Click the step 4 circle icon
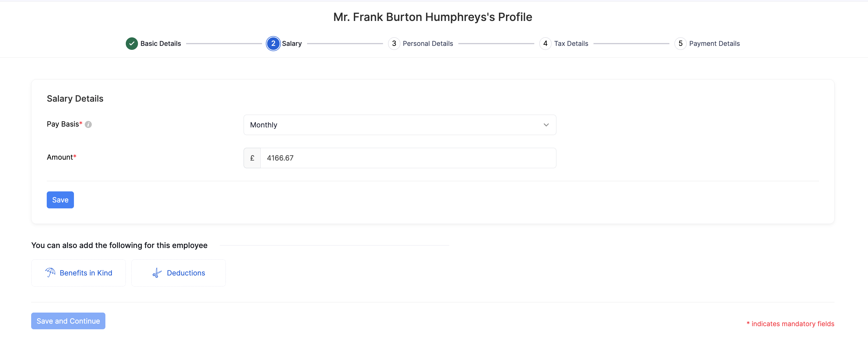Image resolution: width=868 pixels, height=359 pixels. coord(545,43)
